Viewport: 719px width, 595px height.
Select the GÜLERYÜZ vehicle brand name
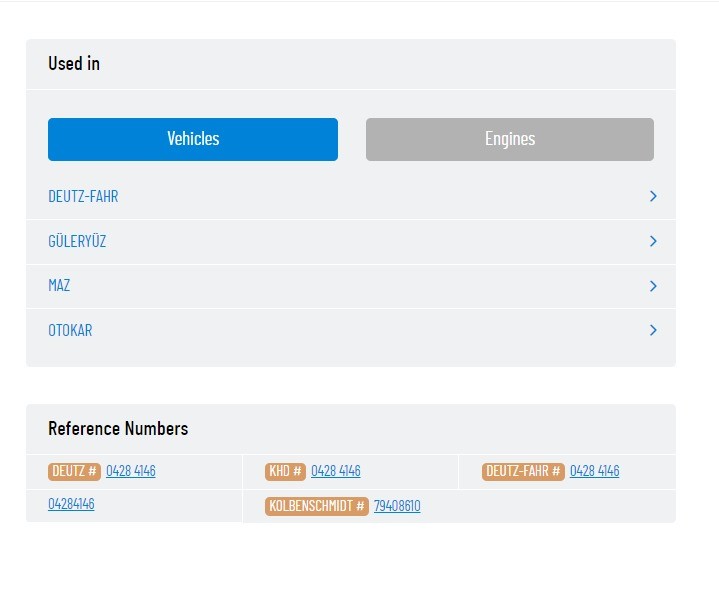tap(77, 241)
